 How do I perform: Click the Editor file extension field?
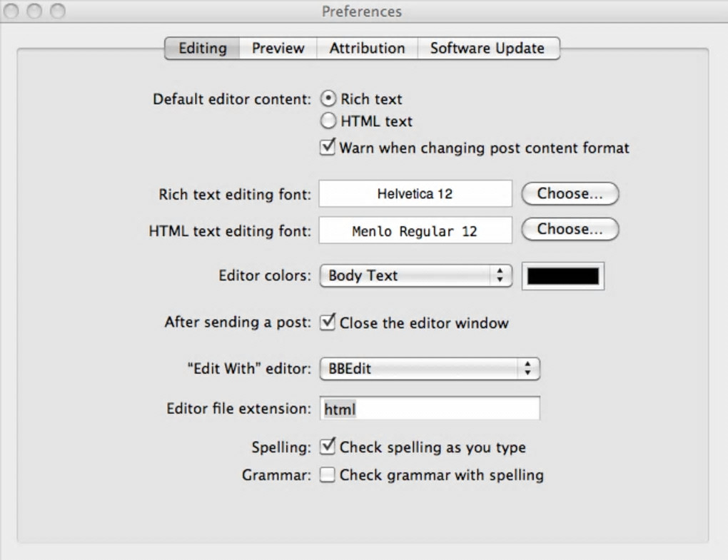click(429, 409)
